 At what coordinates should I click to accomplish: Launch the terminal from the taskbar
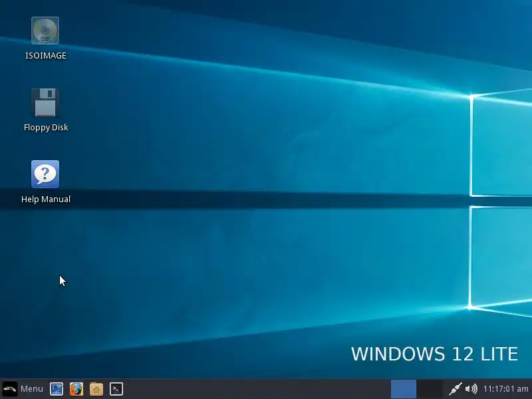click(116, 389)
